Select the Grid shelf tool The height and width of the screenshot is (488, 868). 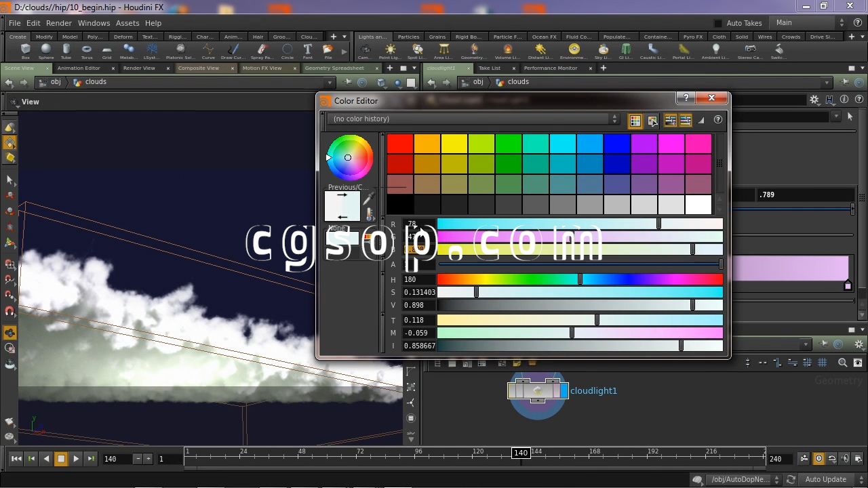coord(107,52)
